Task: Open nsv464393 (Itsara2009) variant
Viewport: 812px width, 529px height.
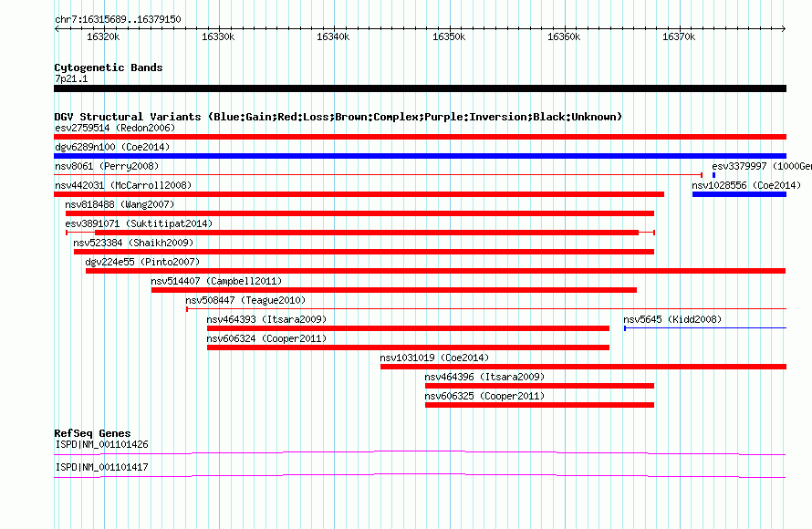Action: tap(266, 319)
